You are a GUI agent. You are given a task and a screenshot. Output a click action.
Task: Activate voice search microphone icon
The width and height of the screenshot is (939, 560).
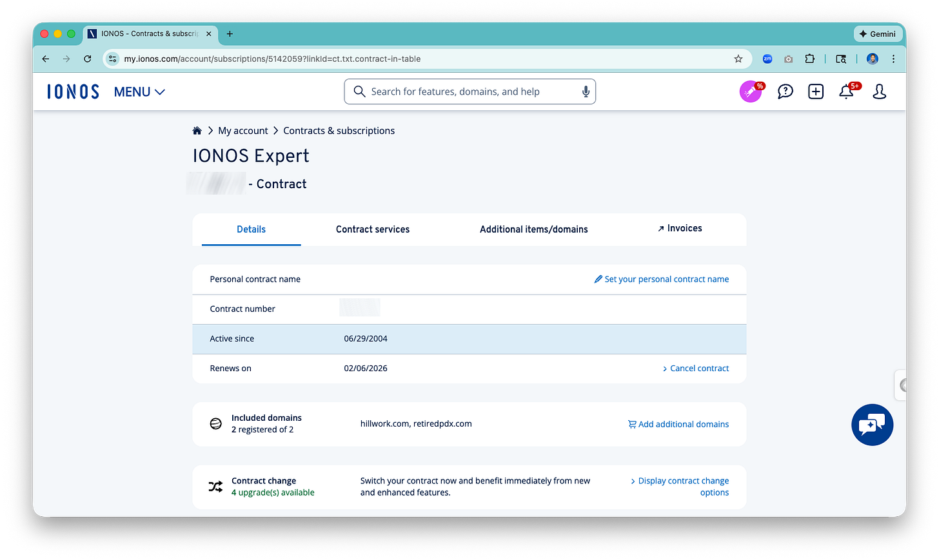click(x=586, y=92)
